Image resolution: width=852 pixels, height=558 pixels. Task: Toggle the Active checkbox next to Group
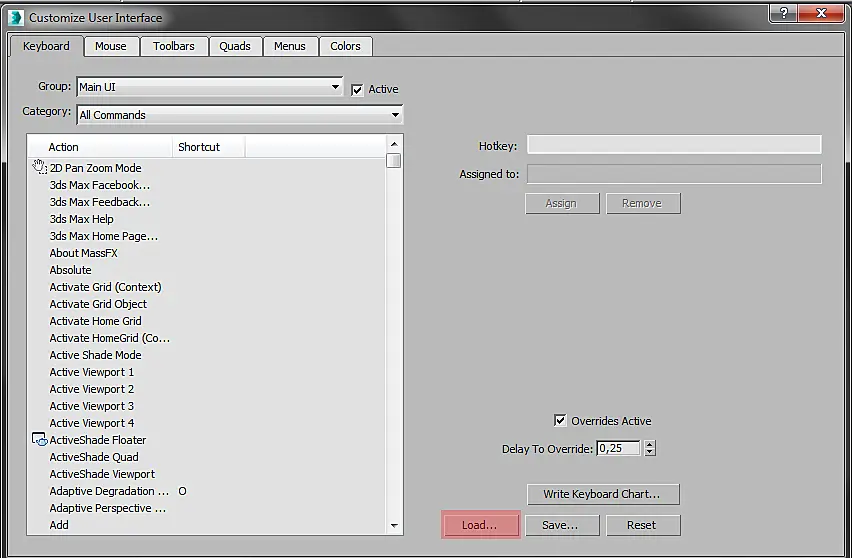click(x=357, y=90)
